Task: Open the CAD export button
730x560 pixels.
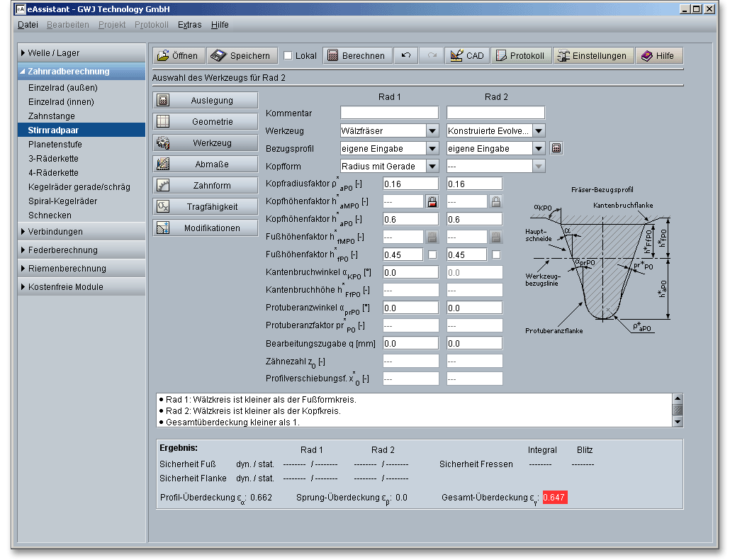Action: [467, 56]
